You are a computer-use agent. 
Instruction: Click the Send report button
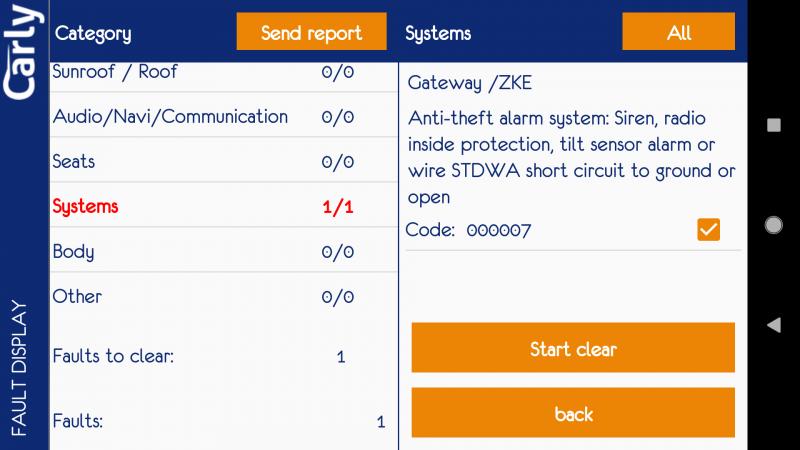[311, 33]
